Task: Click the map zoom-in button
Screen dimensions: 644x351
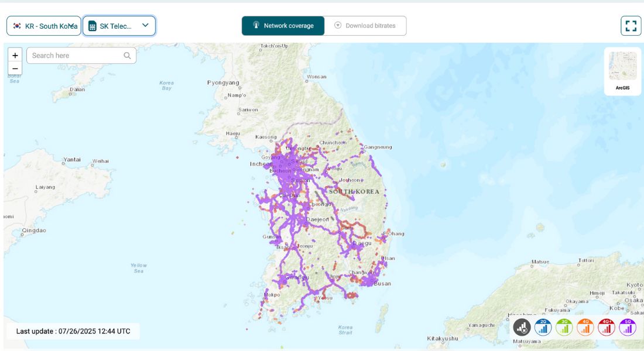Action: point(14,56)
